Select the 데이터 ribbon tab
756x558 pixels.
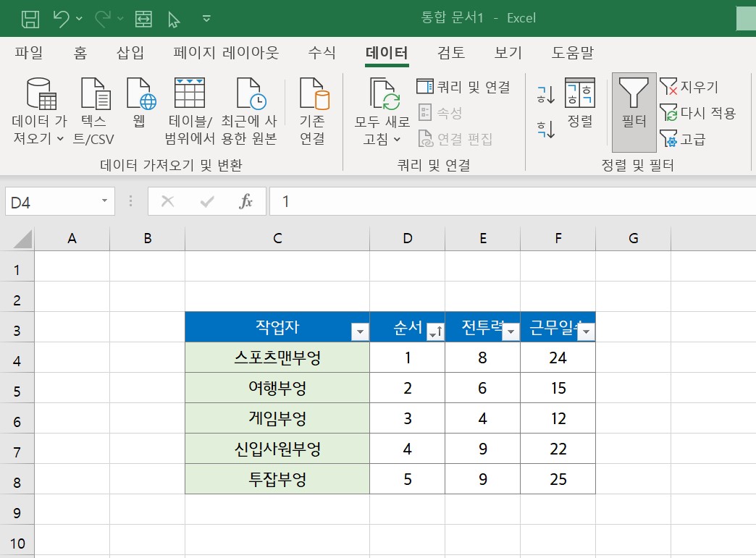pyautogui.click(x=387, y=52)
